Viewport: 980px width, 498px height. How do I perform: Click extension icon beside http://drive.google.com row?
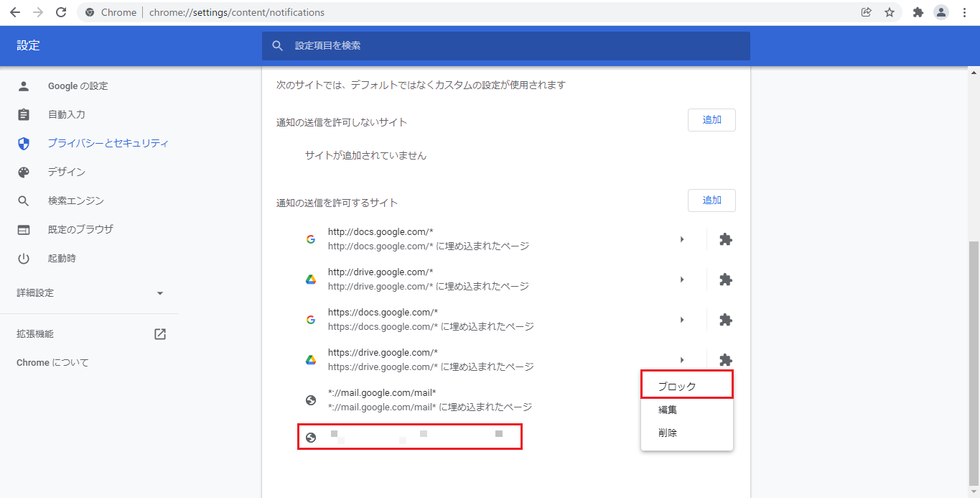tap(726, 280)
